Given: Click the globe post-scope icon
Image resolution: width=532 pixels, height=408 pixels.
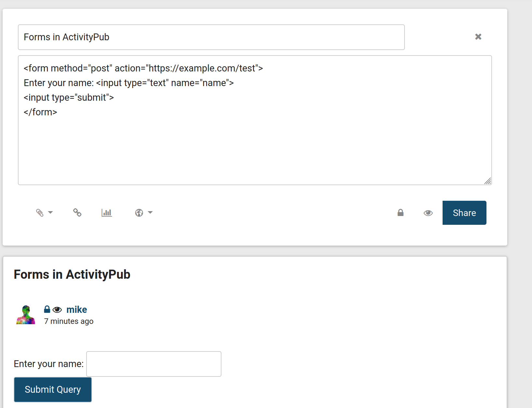Looking at the screenshot, I should (139, 213).
